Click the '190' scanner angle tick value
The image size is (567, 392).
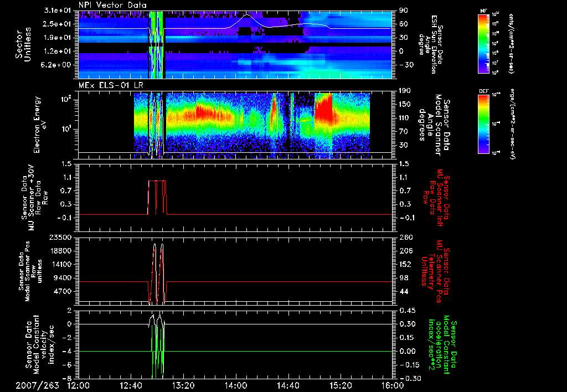click(x=406, y=91)
